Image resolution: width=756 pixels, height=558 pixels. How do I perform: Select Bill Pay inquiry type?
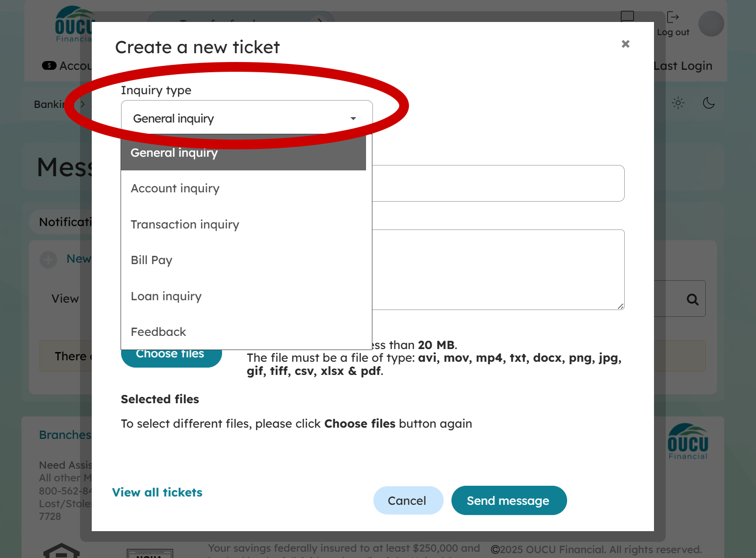point(152,260)
